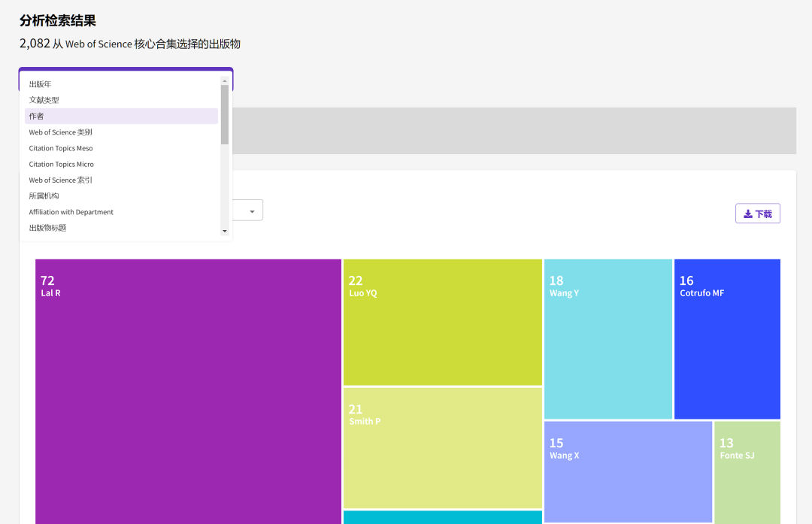The height and width of the screenshot is (524, 812).
Task: Select 出版年 from the dropdown list
Action: [x=41, y=84]
